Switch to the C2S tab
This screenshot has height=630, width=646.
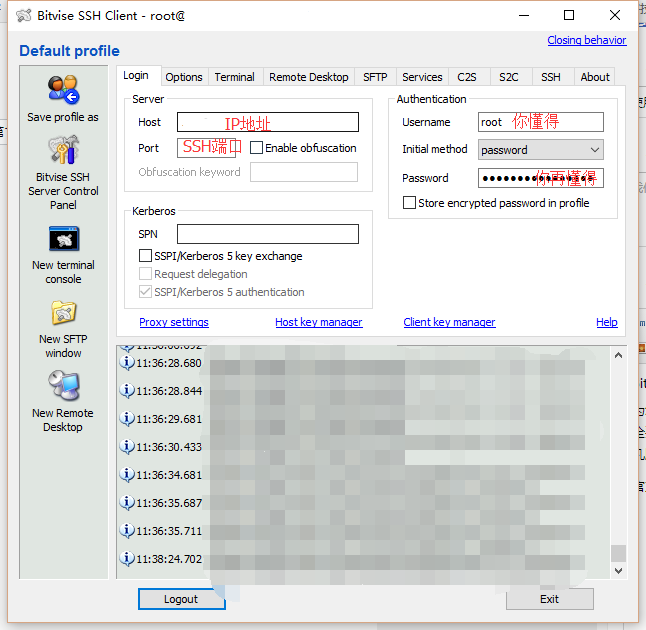(467, 77)
